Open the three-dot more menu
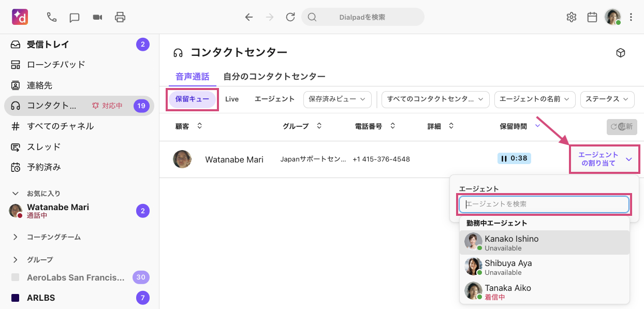Screen dimensions: 644x309 tap(631, 17)
